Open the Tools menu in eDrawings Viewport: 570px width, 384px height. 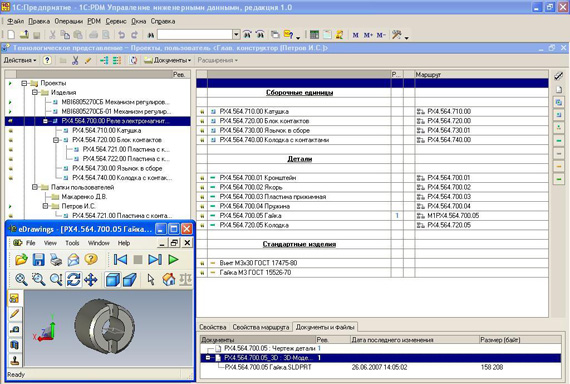(x=72, y=243)
